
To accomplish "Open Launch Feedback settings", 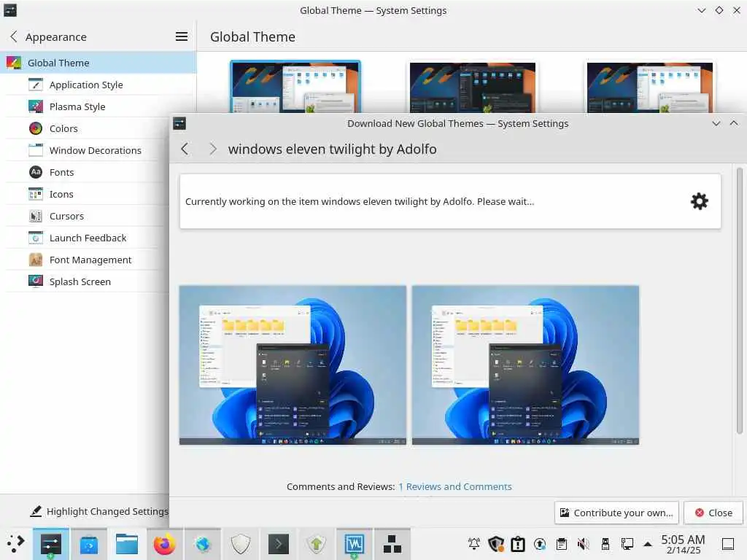I will [x=88, y=238].
